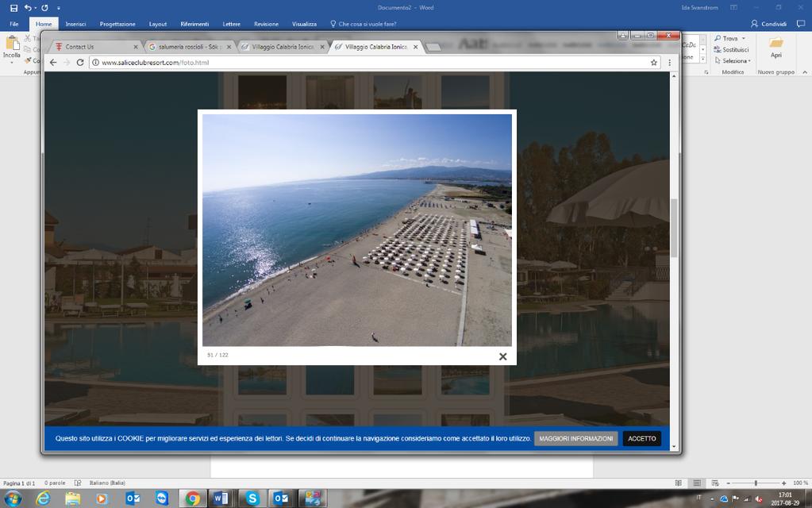Screen dimensions: 812x508
Task: Click the Redo icon in Word's title bar
Action: tap(44, 8)
